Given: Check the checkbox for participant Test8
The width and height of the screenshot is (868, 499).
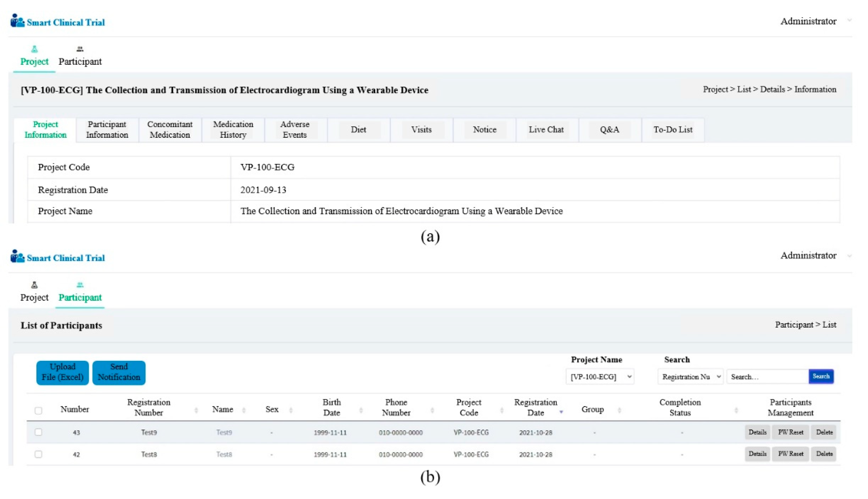Looking at the screenshot, I should point(38,454).
